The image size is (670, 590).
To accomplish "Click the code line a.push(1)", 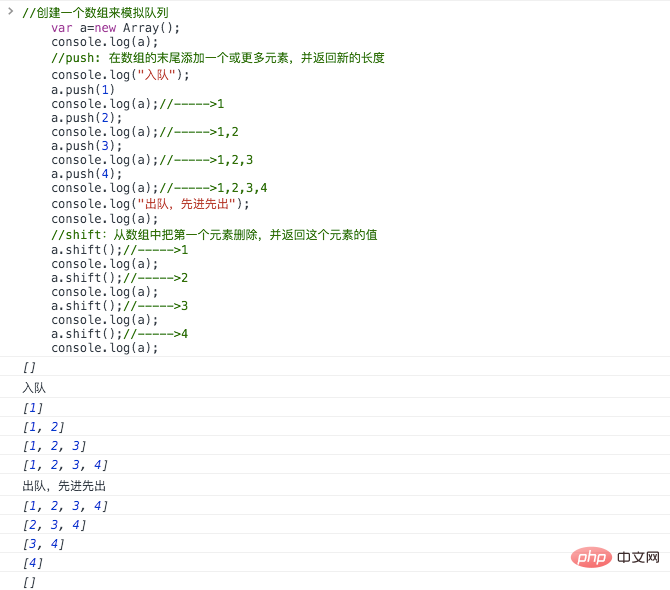I will 83,90.
